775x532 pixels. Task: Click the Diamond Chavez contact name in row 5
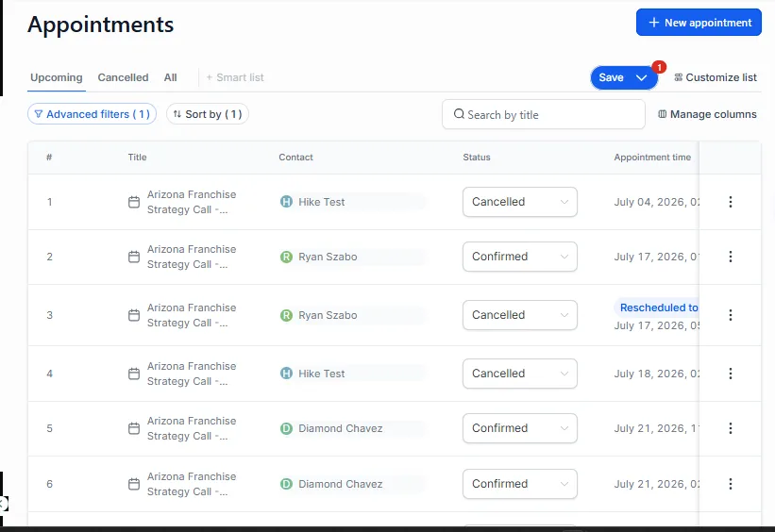(x=341, y=428)
